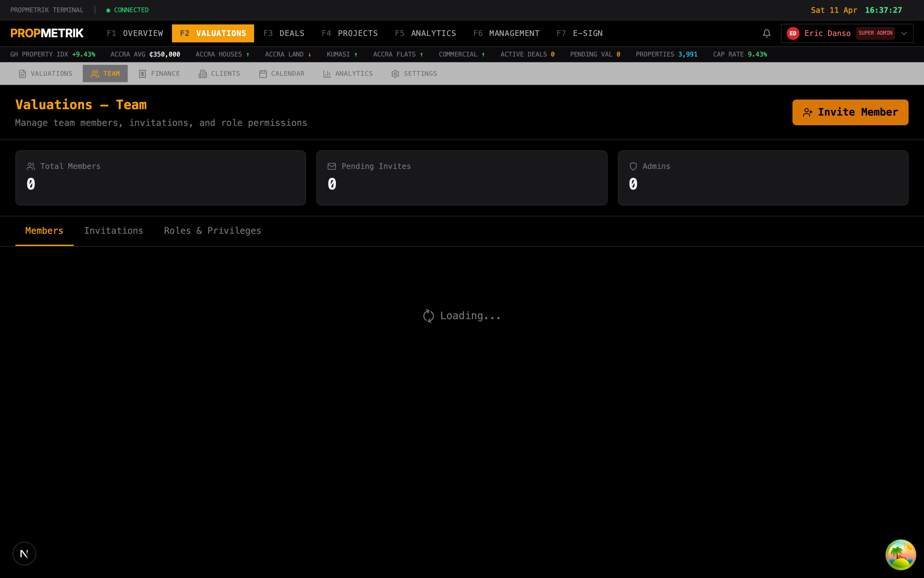Click the SUPER ADMIN badge
Screen dimensions: 924x578
875,33
